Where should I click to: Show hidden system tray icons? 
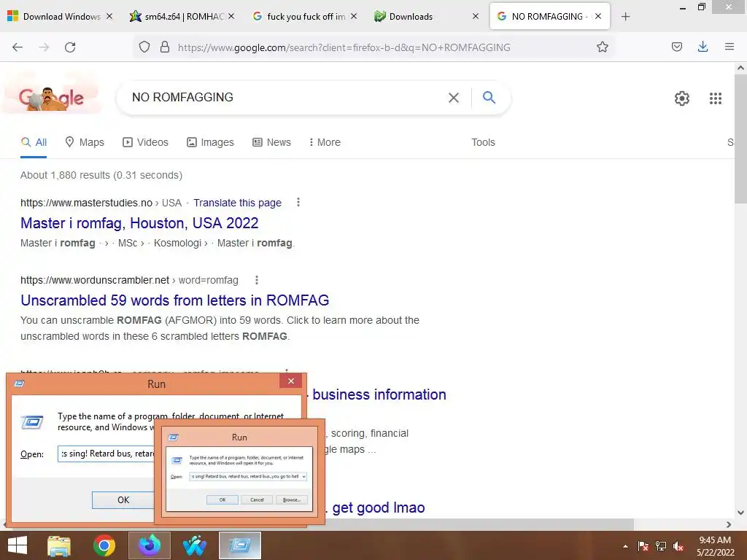pyautogui.click(x=625, y=546)
